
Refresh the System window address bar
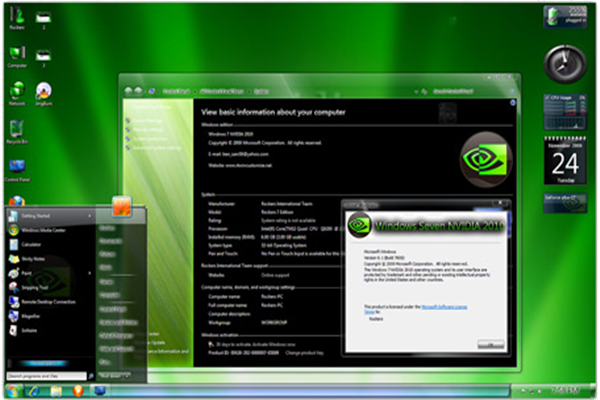(424, 91)
